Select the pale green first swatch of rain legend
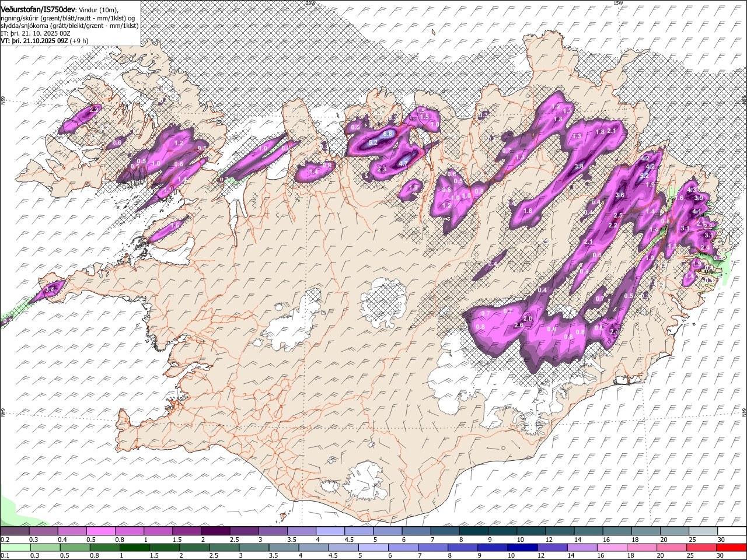 click(x=15, y=548)
